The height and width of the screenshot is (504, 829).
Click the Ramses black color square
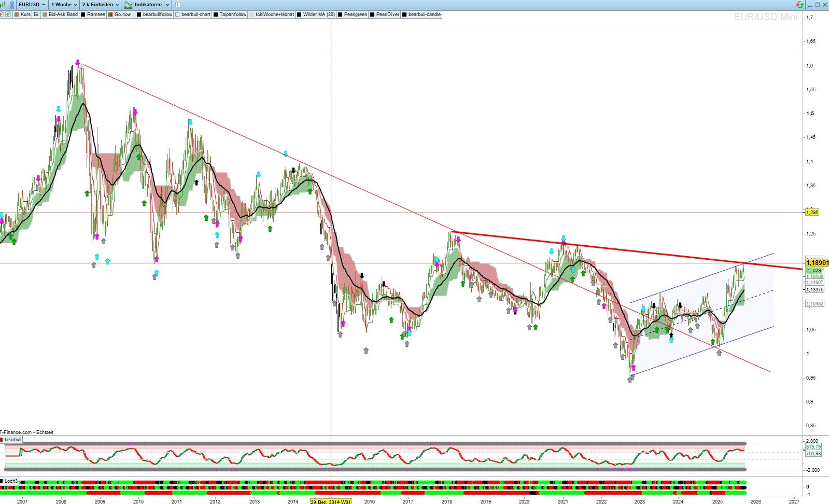83,15
